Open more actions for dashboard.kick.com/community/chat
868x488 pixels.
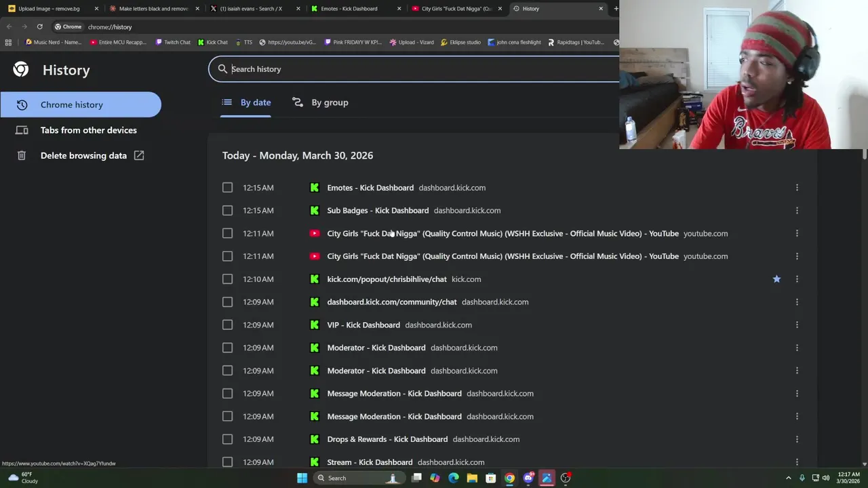[797, 302]
